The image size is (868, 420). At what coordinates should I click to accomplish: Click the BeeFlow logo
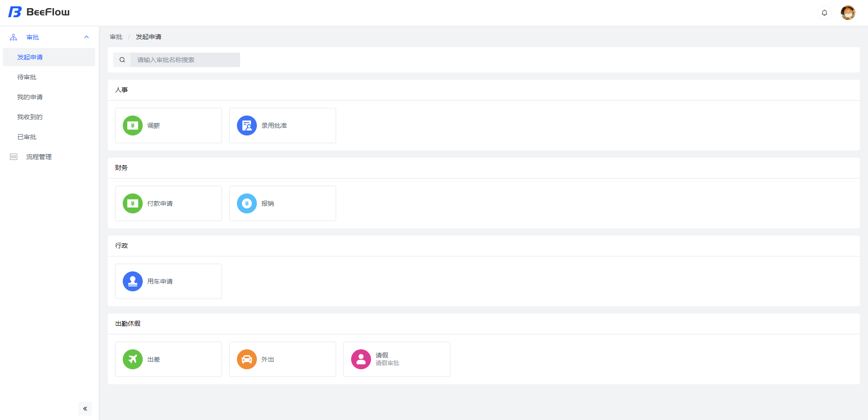pyautogui.click(x=39, y=12)
